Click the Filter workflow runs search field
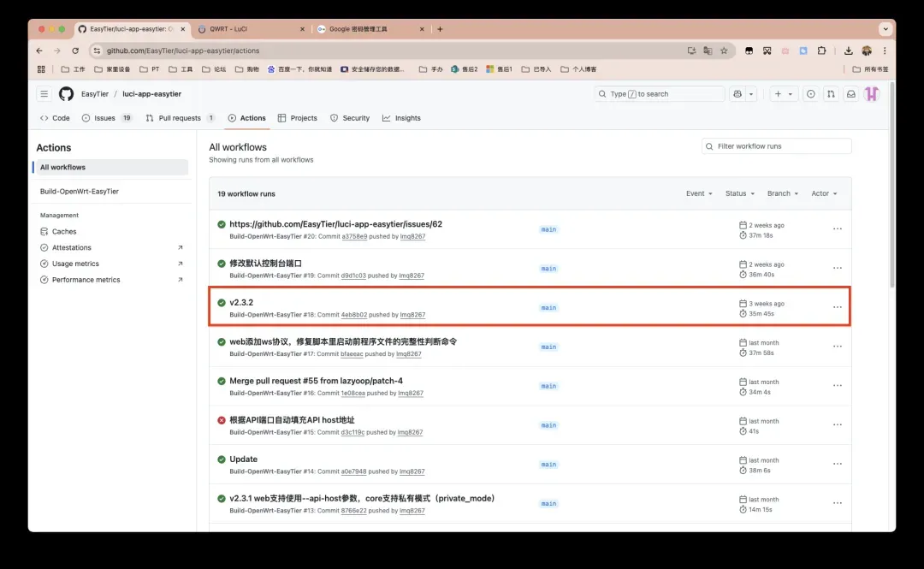Viewport: 924px width, 569px height. tap(777, 146)
